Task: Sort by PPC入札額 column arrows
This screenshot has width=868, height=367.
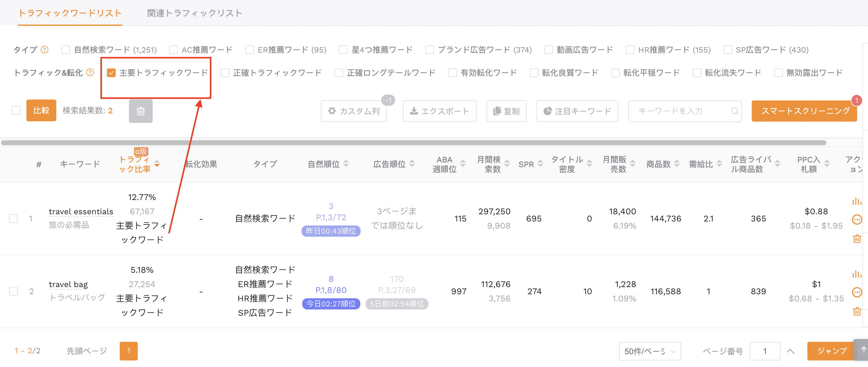Action: (827, 164)
